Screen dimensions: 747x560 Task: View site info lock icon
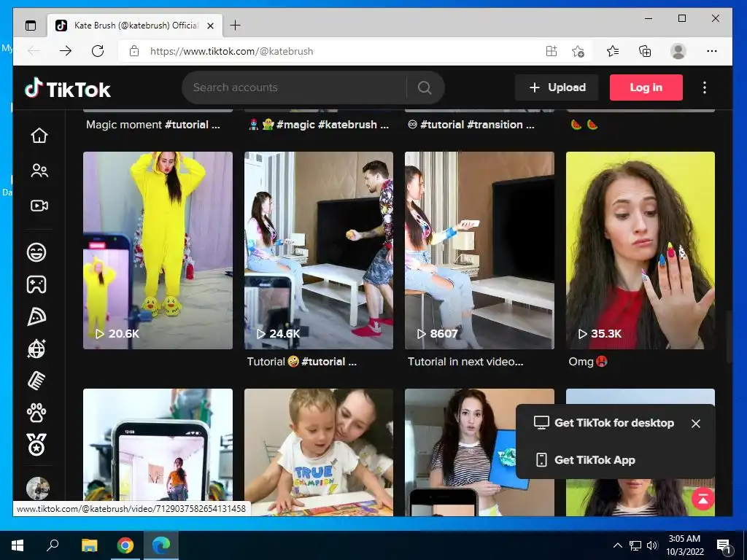click(x=134, y=51)
